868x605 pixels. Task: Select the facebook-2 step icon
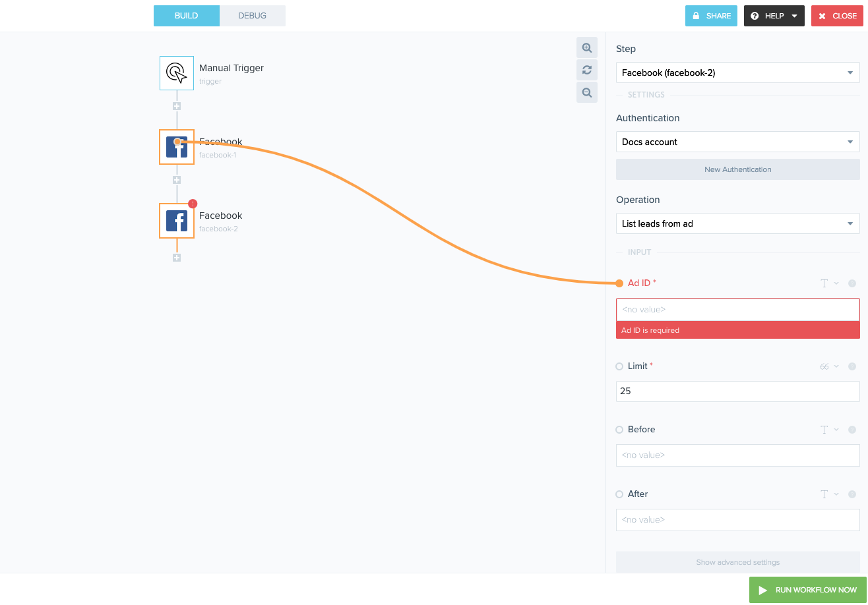tap(177, 221)
